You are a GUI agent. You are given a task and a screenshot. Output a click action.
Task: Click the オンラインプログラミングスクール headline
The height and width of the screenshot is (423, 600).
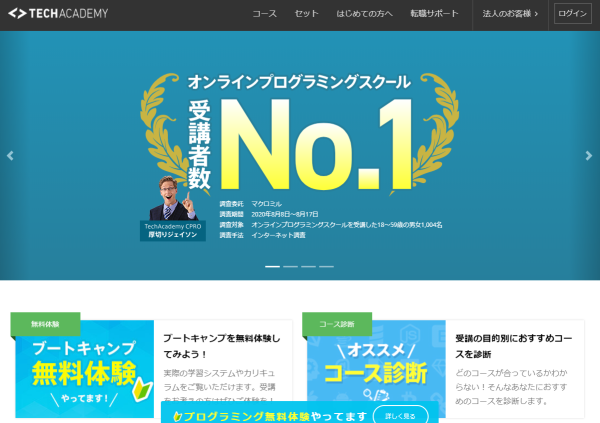[299, 82]
